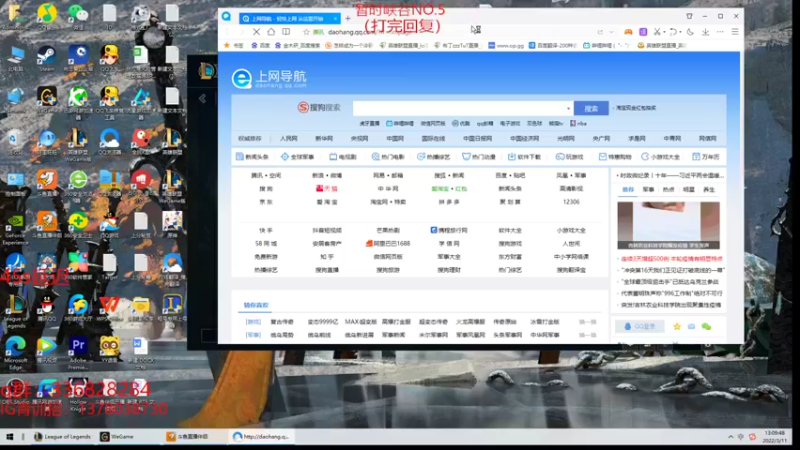
Task: Select the 上网导航 browser tab
Action: [287, 18]
